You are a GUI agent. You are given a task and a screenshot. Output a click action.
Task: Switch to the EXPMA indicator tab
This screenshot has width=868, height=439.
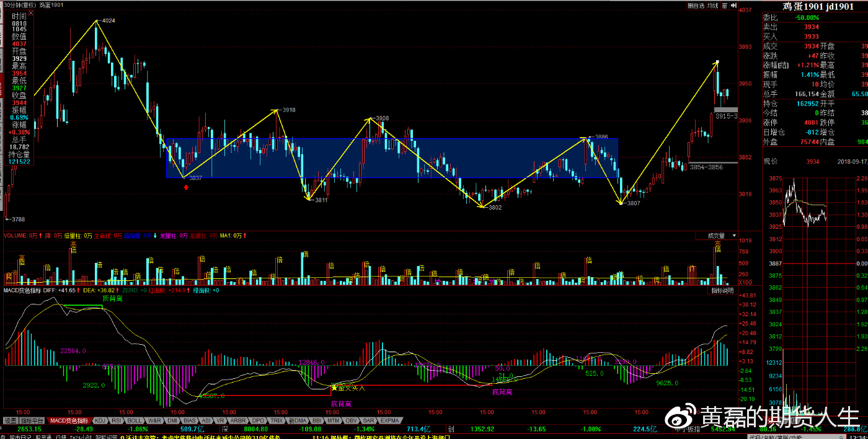(390, 420)
